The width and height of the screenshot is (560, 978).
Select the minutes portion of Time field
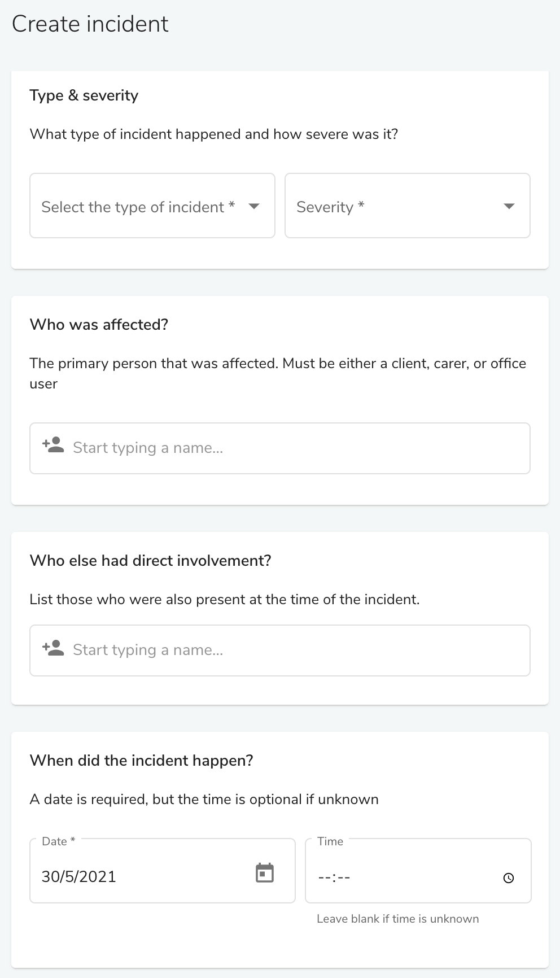pos(344,878)
